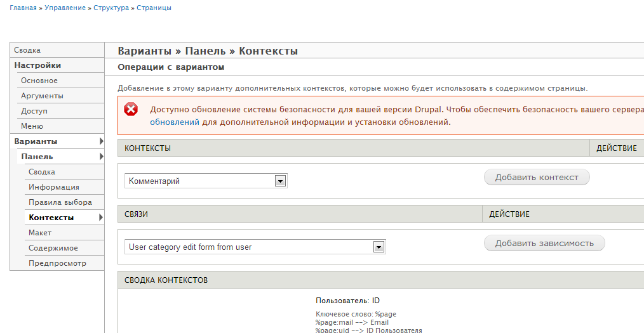Click the Добавить контекст button

(537, 177)
